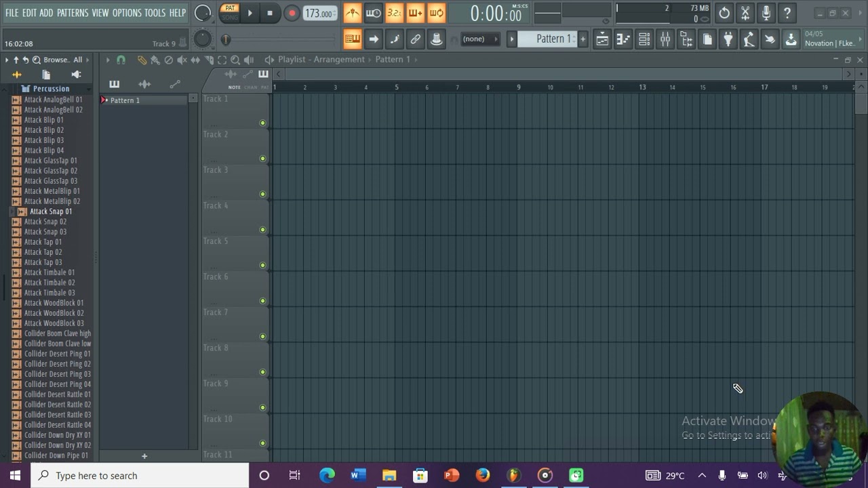Select the Playback speaker tool in playlist
The width and height of the screenshot is (868, 488).
pos(249,60)
